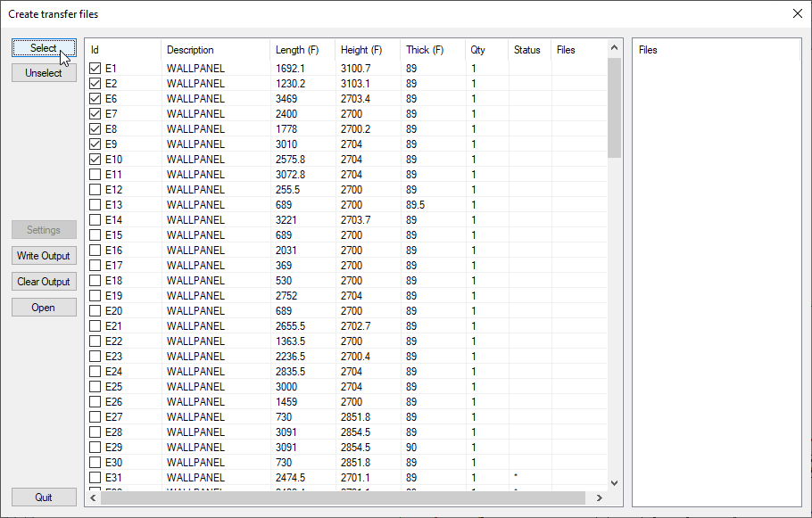Uncheck the E1 wall panel checkbox
Viewport: 812px width, 518px height.
95,69
